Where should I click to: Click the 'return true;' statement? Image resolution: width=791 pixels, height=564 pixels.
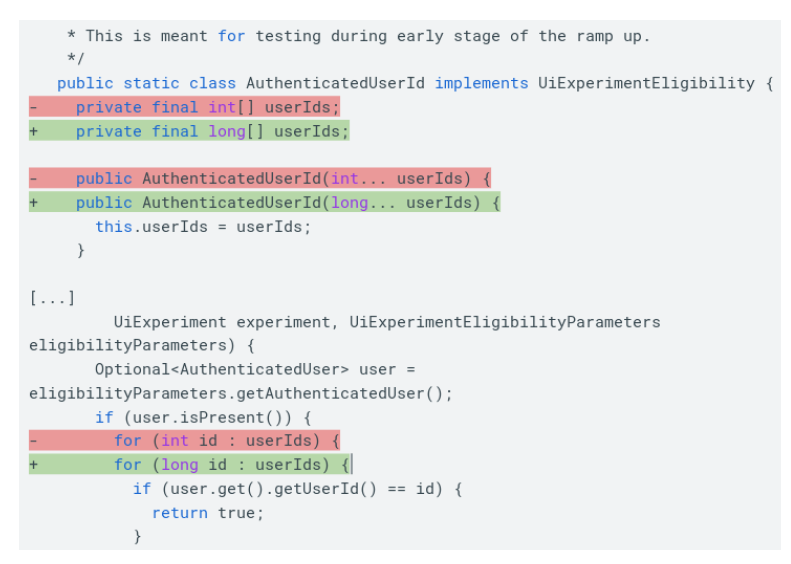208,513
